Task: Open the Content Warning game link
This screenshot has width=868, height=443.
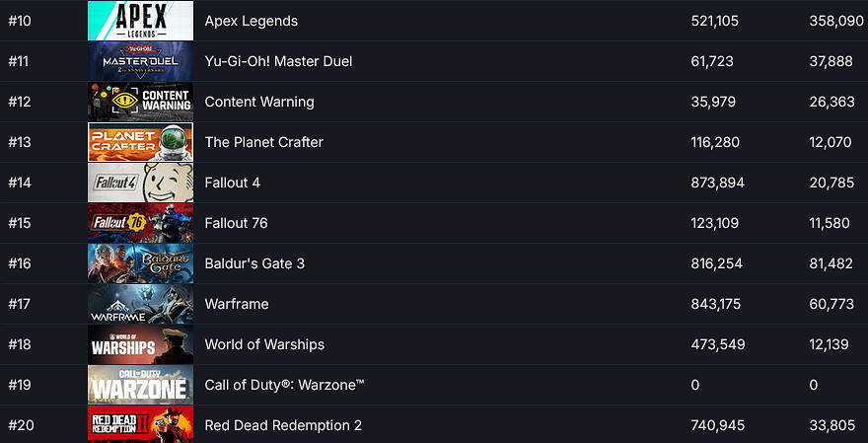Action: point(259,102)
